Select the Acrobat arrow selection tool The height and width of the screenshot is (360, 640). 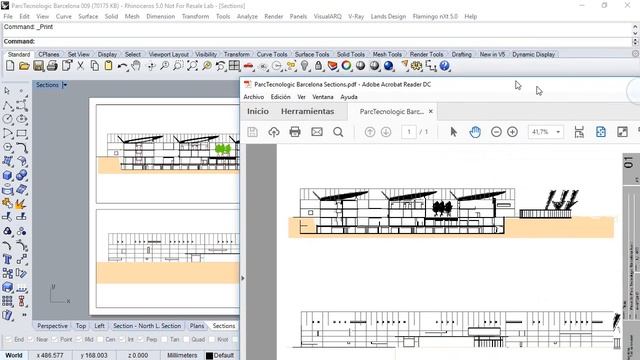pos(453,132)
